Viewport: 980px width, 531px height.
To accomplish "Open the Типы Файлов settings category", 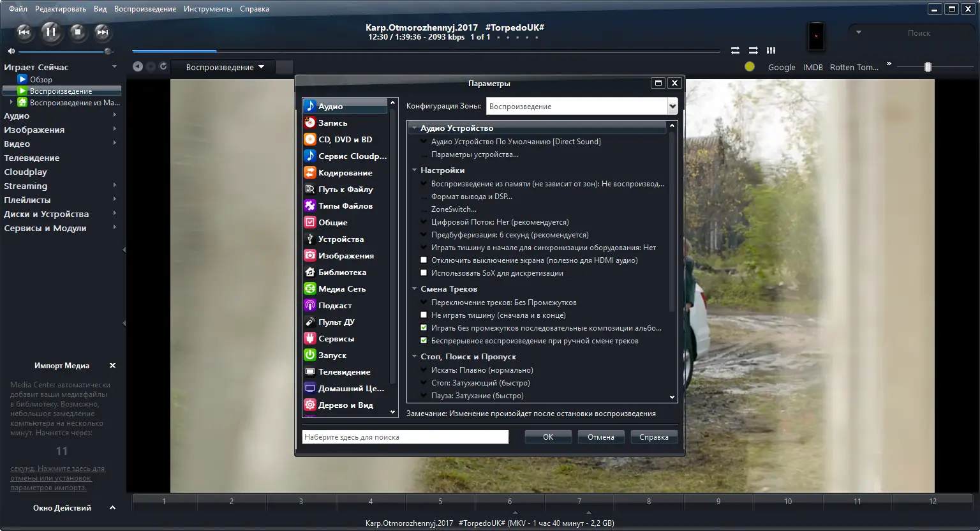I will 345,206.
